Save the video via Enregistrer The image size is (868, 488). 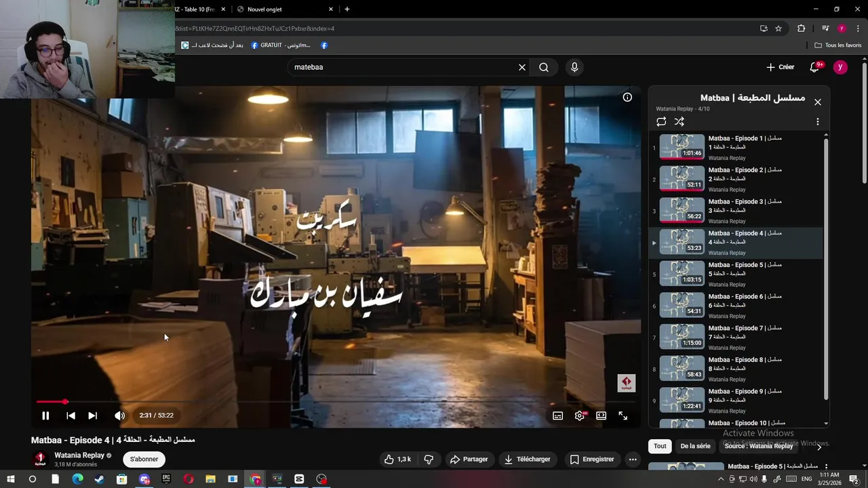[591, 459]
